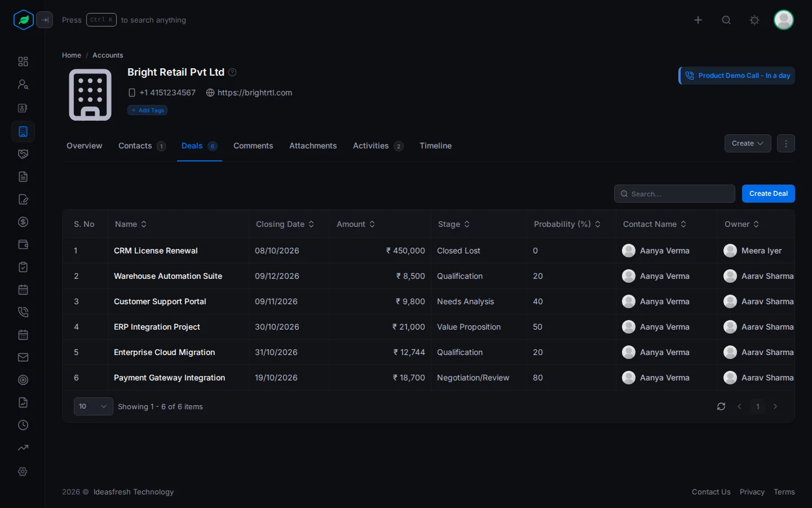Open the deals handshake sidebar icon

pyautogui.click(x=23, y=154)
